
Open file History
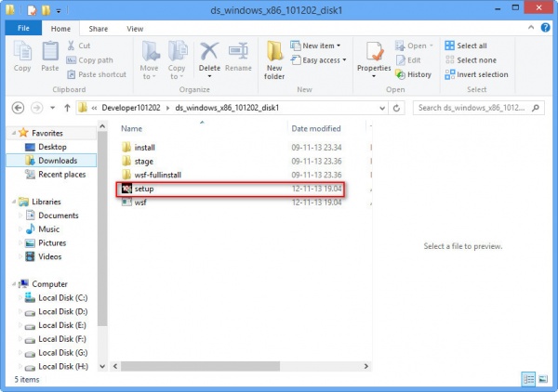tap(414, 74)
